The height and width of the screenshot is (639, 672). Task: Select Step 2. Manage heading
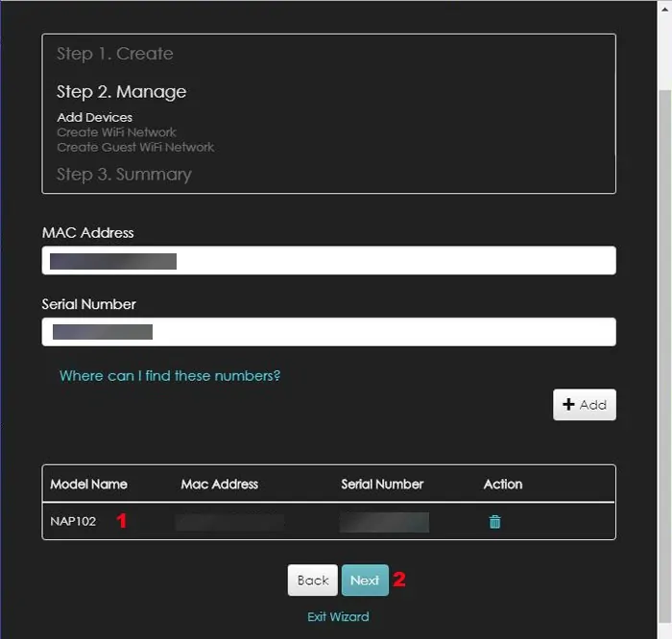(121, 92)
